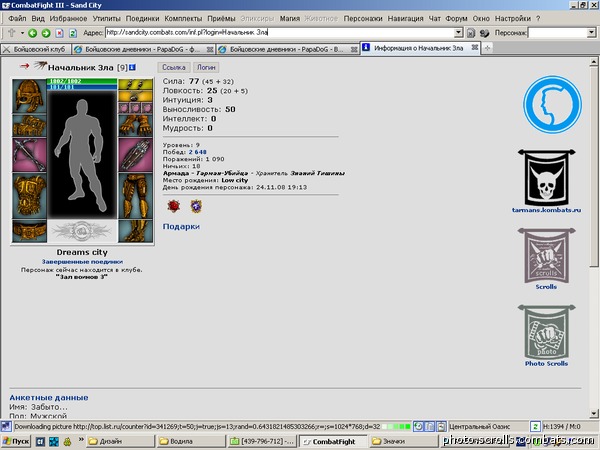
Task: Click the crossbow weapon slot
Action: [29, 155]
